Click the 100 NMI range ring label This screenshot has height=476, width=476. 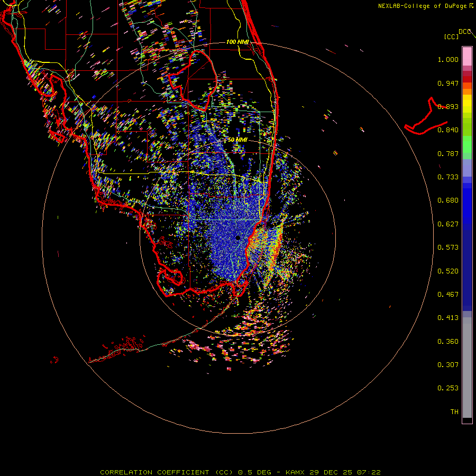237,42
